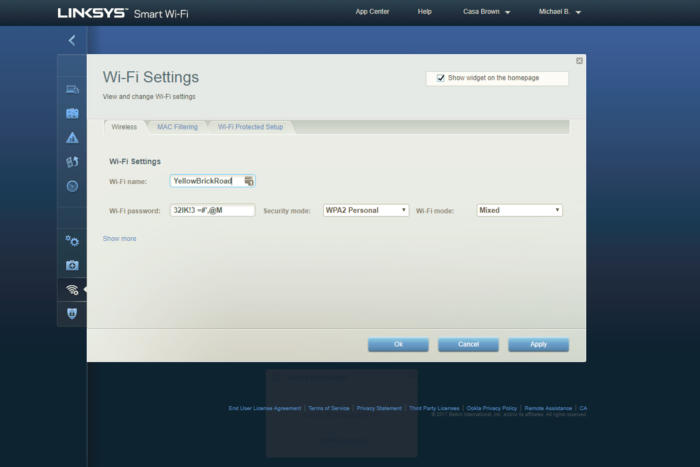Open the Connectivity gears icon
Screen dimensions: 700x467
point(72,241)
